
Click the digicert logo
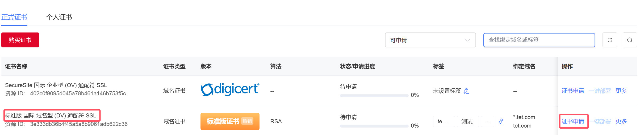pos(230,89)
